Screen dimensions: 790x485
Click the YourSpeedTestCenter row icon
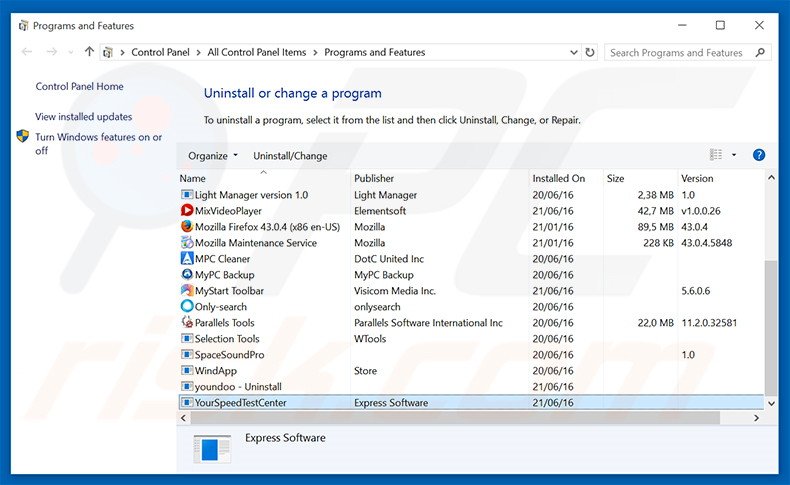[186, 402]
